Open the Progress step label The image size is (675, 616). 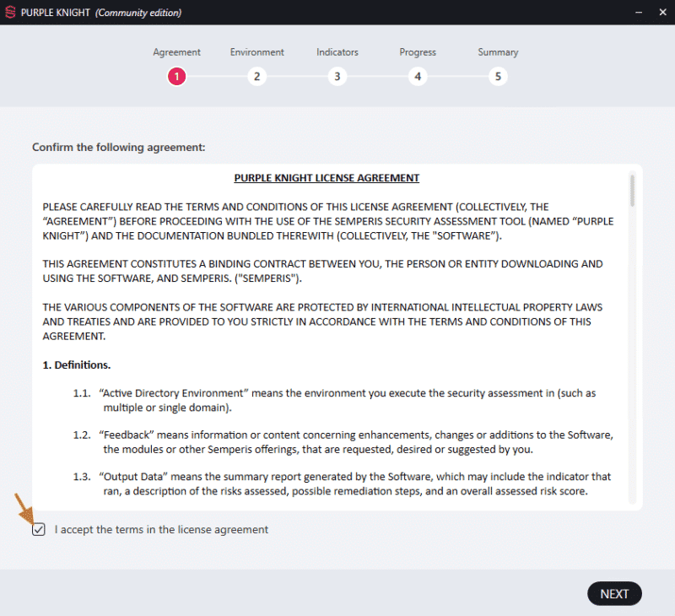pyautogui.click(x=418, y=52)
